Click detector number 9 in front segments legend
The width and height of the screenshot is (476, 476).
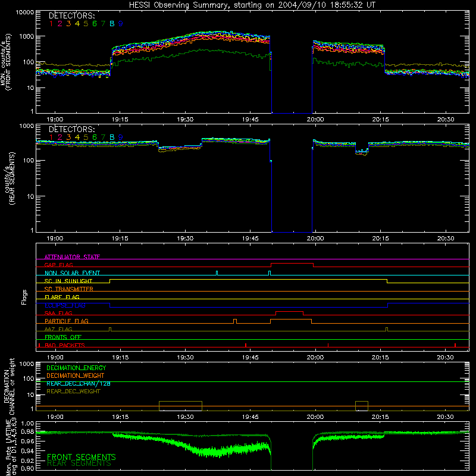[121, 24]
